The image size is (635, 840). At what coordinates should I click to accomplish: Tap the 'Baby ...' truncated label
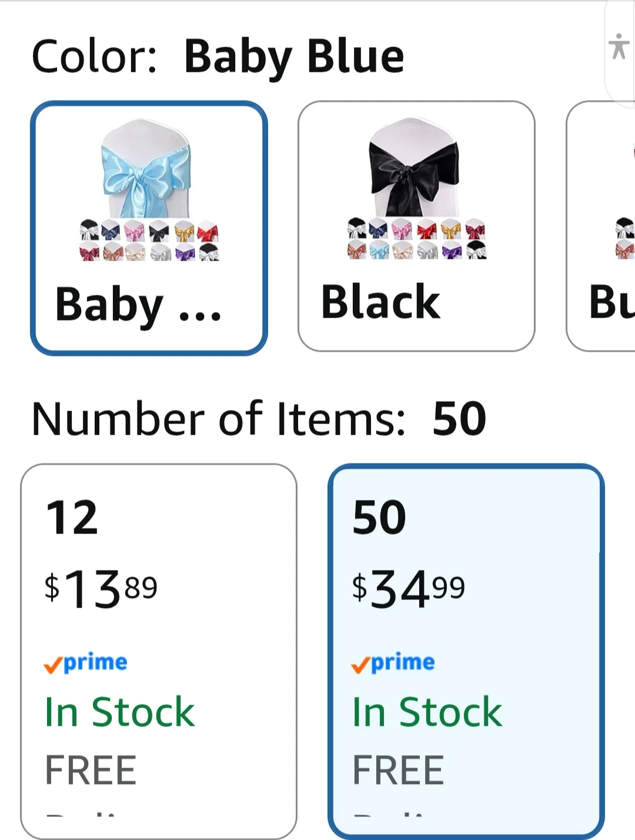click(x=138, y=305)
